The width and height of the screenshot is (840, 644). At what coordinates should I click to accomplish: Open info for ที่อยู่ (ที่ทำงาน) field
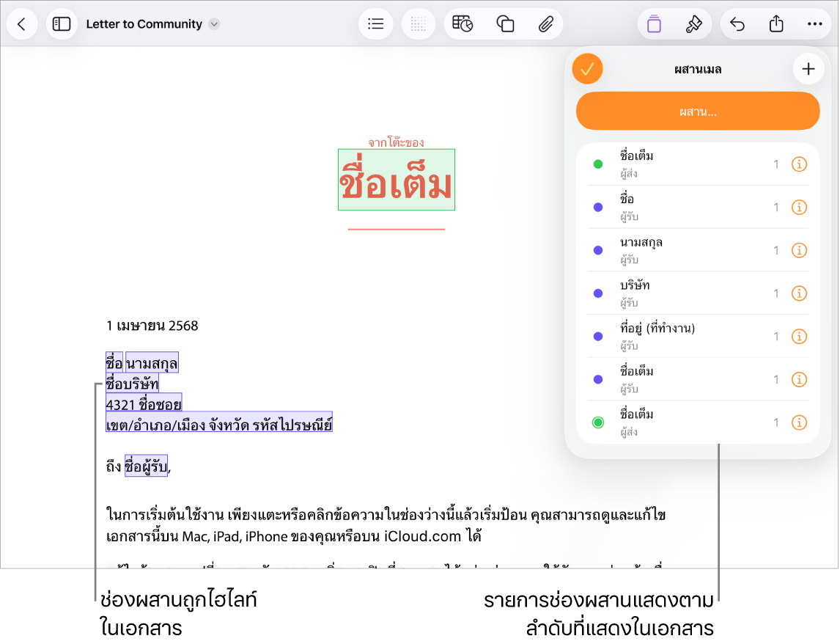click(799, 336)
